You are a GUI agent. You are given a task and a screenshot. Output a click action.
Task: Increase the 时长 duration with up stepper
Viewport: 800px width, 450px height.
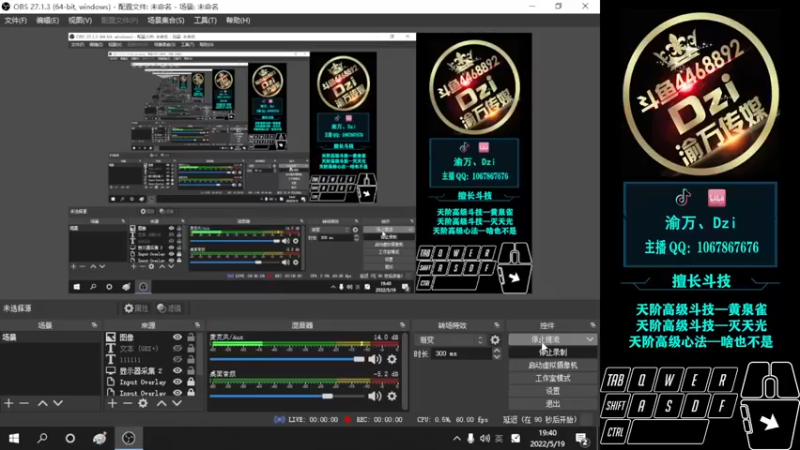[x=496, y=351]
